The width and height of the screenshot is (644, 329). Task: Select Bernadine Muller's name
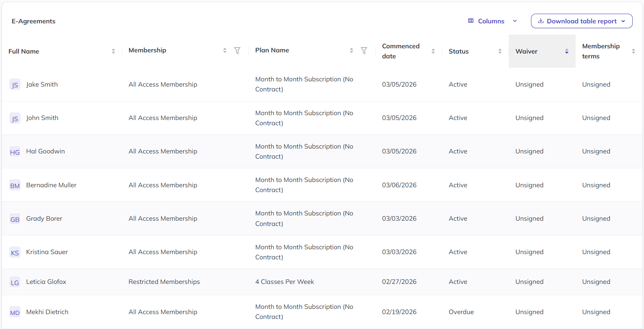coord(51,185)
